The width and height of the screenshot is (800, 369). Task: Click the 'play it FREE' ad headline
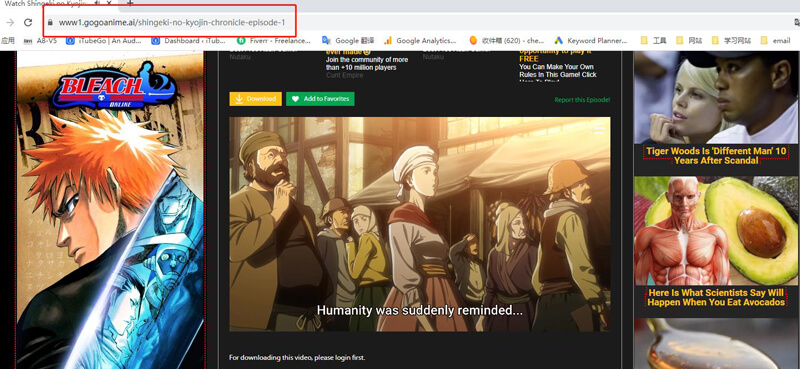point(555,55)
